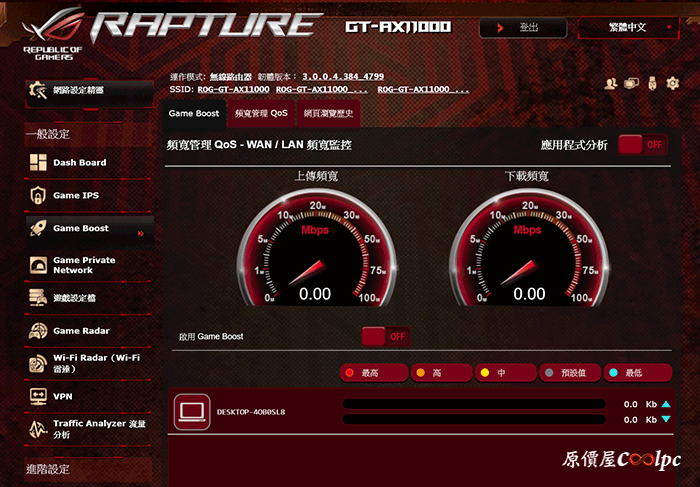Toggle the enable Game Boost switch
The image size is (700, 487).
click(386, 337)
